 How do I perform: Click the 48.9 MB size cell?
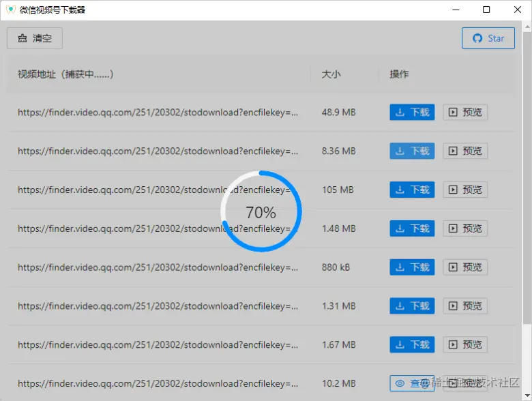338,113
